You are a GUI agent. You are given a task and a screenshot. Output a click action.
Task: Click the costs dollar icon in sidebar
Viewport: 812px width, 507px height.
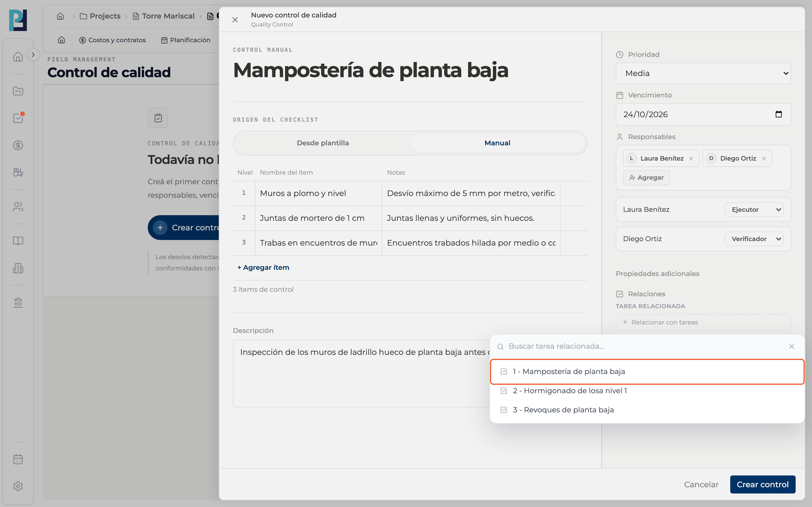(18, 145)
